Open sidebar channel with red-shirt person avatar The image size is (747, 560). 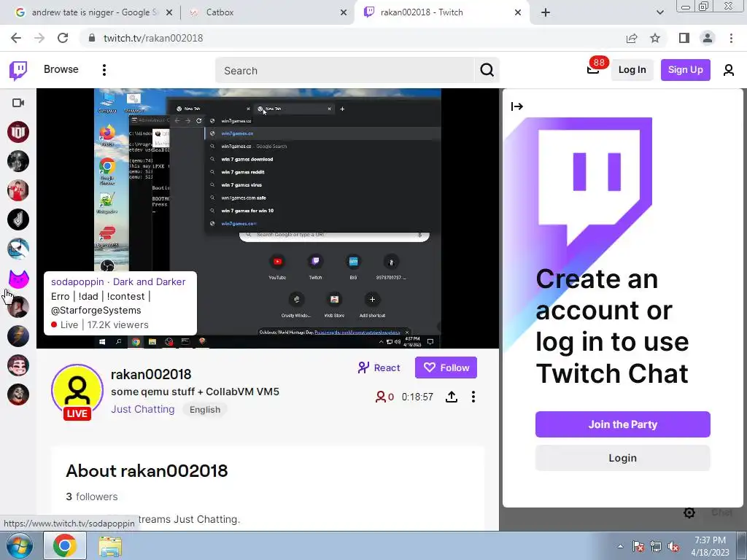18,190
